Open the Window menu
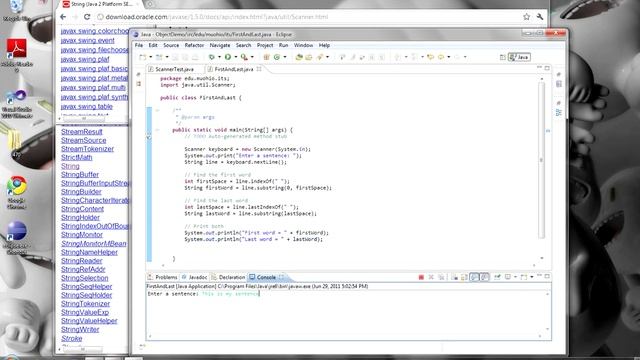Image resolution: width=640 pixels, height=360 pixels. point(303,45)
